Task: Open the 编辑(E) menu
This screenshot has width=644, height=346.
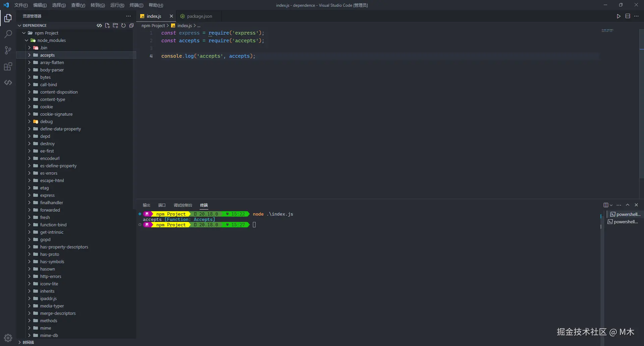Action: [40, 5]
